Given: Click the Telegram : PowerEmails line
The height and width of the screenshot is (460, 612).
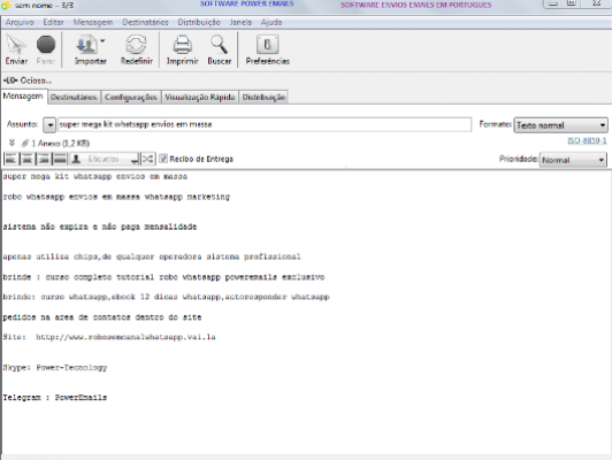Looking at the screenshot, I should [55, 398].
